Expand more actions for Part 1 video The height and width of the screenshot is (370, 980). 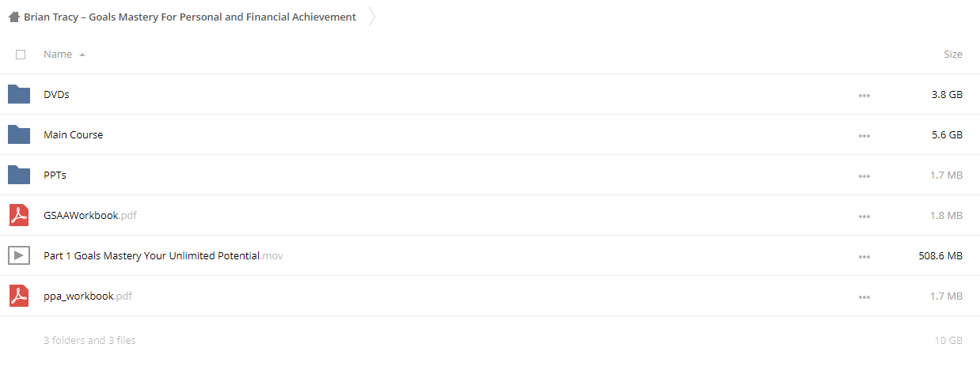pyautogui.click(x=864, y=256)
